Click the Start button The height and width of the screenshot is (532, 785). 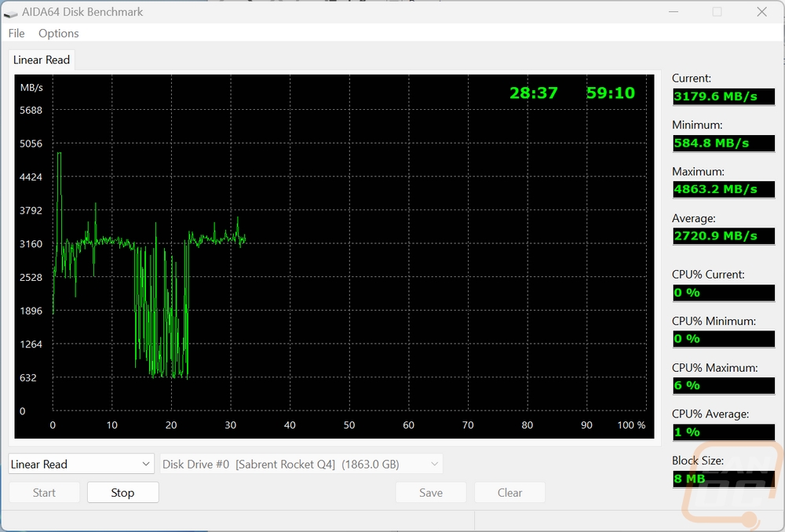click(44, 493)
